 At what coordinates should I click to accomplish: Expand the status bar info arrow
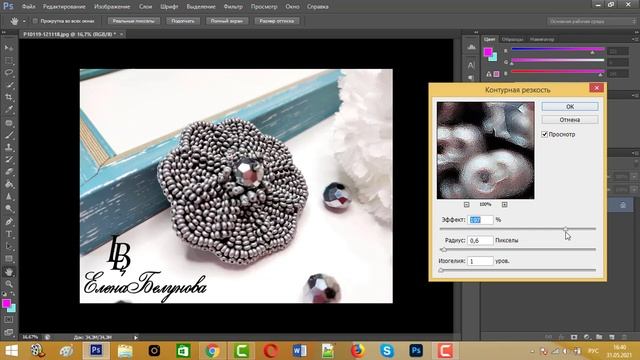(136, 338)
